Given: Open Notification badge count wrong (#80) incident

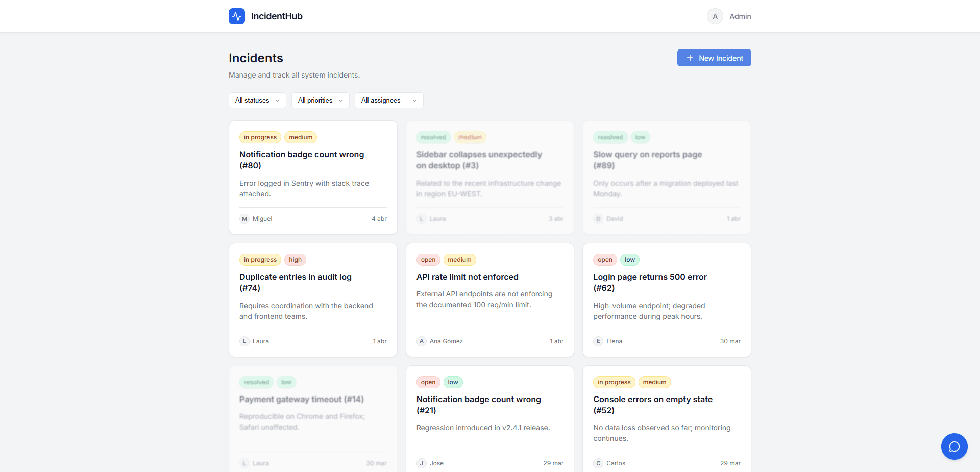Looking at the screenshot, I should point(301,159).
